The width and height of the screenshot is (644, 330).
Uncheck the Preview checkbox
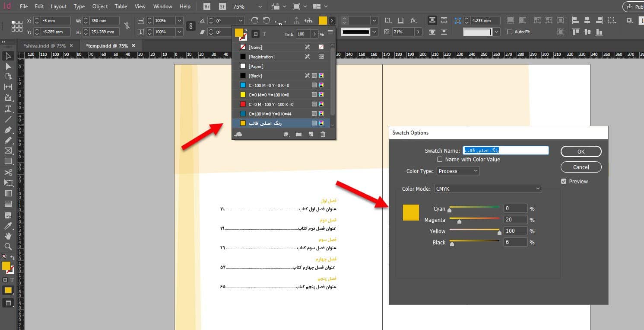click(564, 181)
